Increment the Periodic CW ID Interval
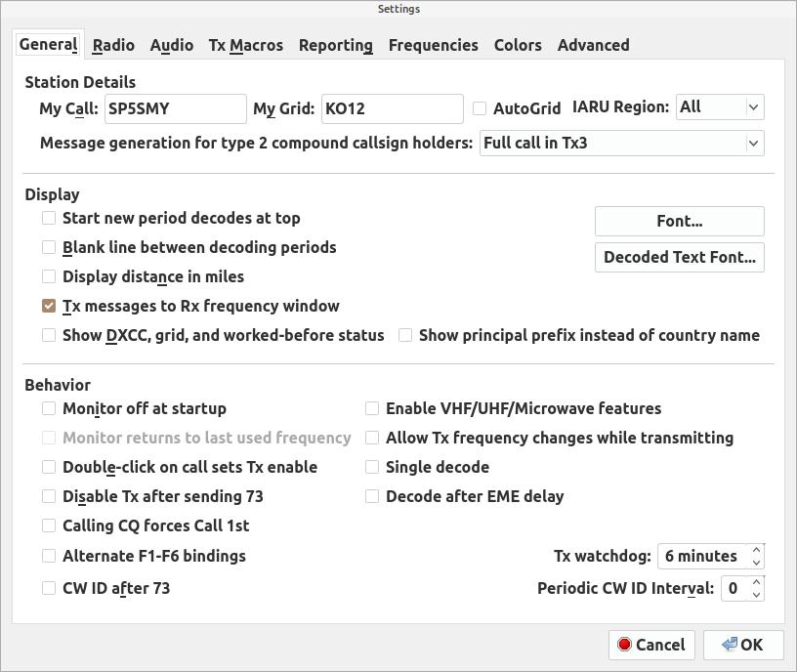 tap(756, 582)
